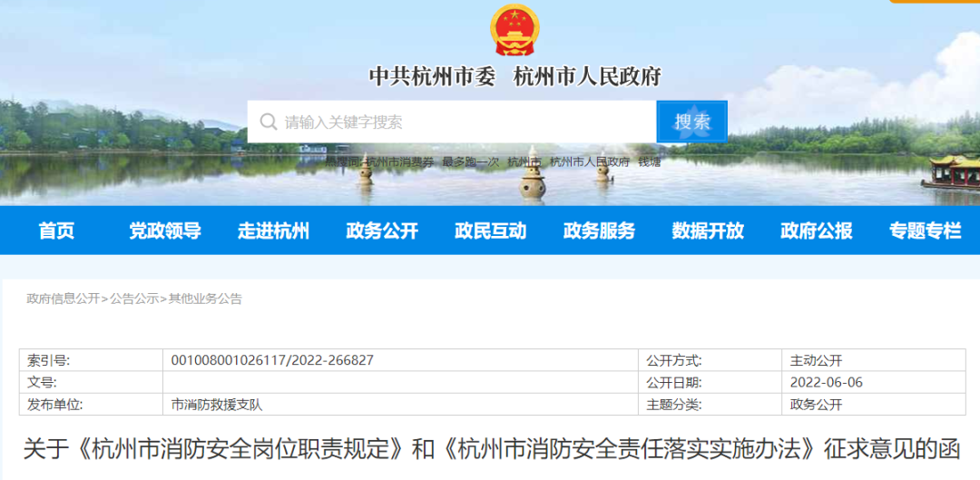Viewport: 980px width, 480px height.
Task: Click the 搜索 search button
Action: (x=691, y=122)
